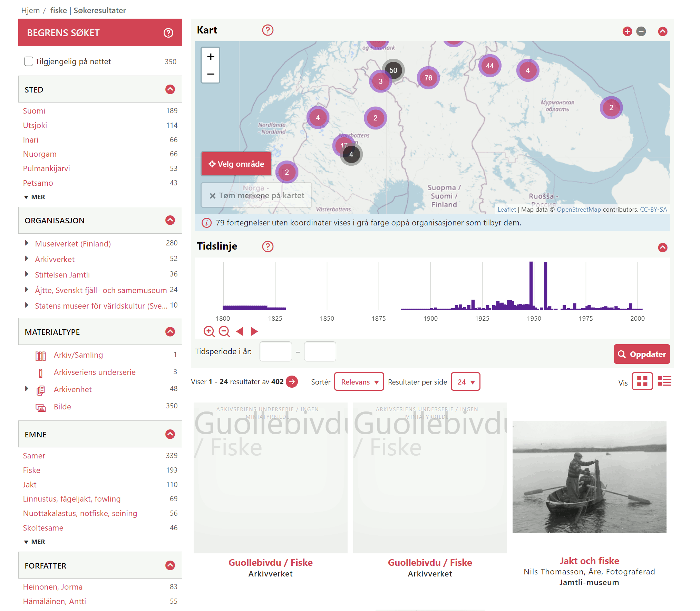
Task: Click the map cluster marker labeled 76
Action: [x=428, y=78]
